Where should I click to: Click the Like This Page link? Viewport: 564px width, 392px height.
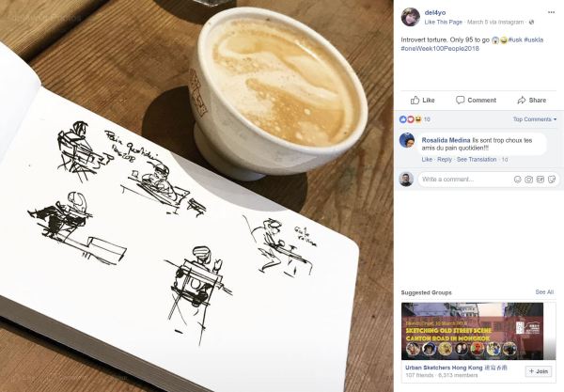(x=443, y=22)
